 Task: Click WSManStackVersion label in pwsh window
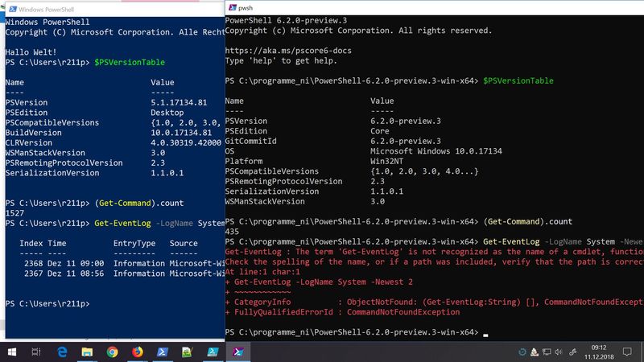pos(265,202)
